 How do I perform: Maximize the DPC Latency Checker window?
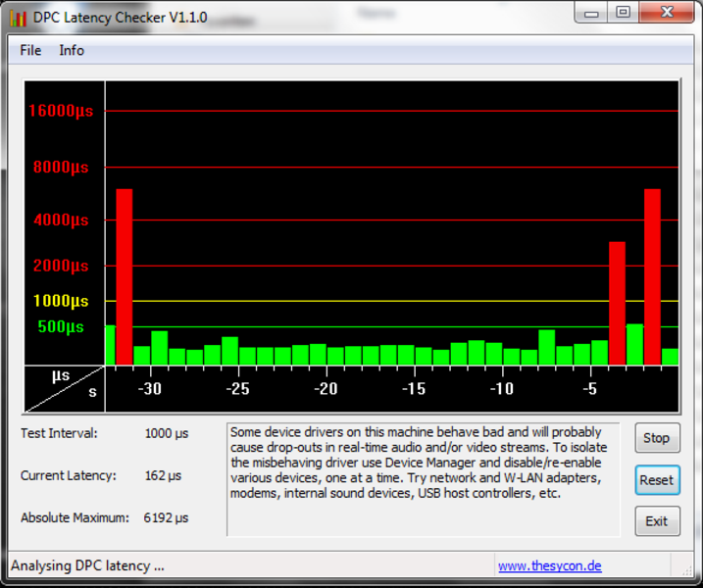coord(624,12)
